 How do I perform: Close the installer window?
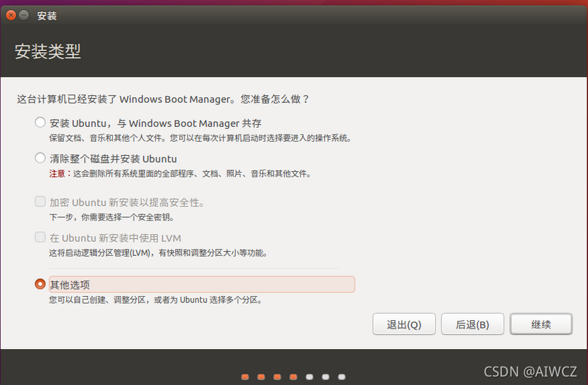pos(11,16)
